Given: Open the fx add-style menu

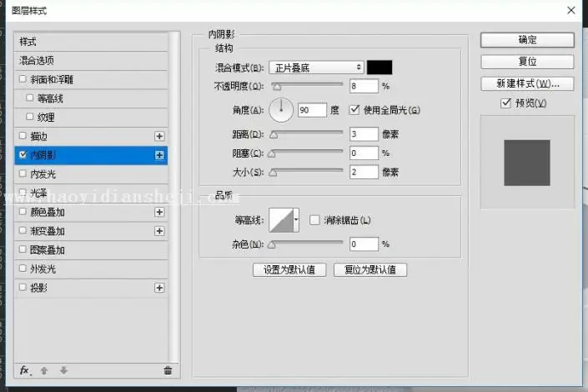Looking at the screenshot, I should click(25, 370).
